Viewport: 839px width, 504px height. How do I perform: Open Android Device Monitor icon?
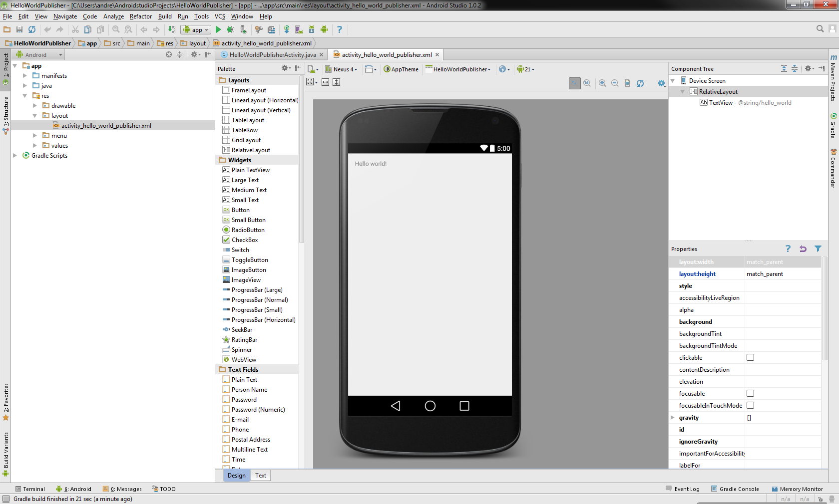324,29
